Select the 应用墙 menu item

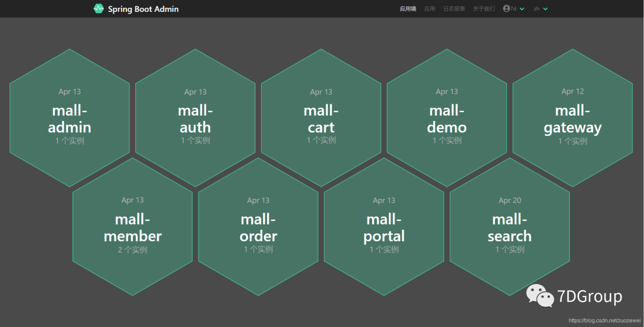(408, 8)
